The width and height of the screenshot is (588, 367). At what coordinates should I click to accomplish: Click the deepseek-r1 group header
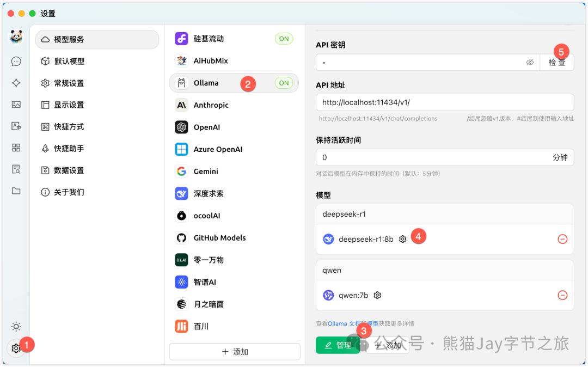click(x=445, y=214)
